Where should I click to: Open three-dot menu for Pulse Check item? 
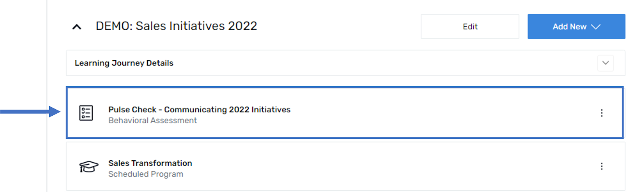(x=601, y=113)
